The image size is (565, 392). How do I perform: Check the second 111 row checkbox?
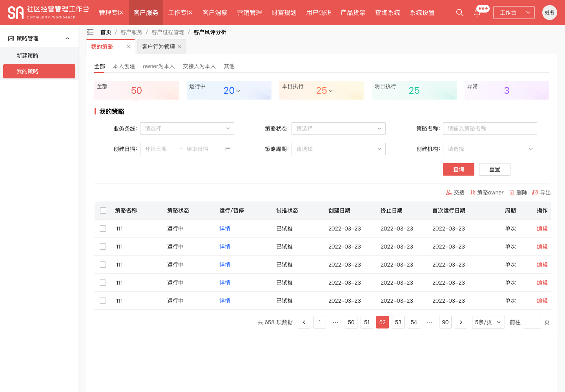[x=103, y=247]
